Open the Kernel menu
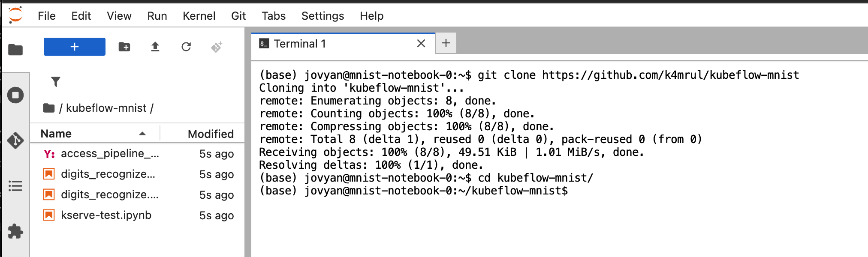 point(199,16)
